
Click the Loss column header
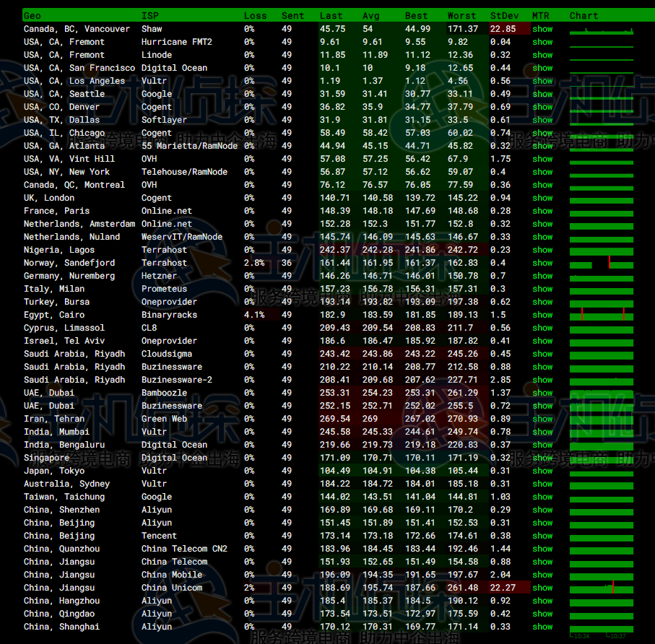(x=255, y=15)
